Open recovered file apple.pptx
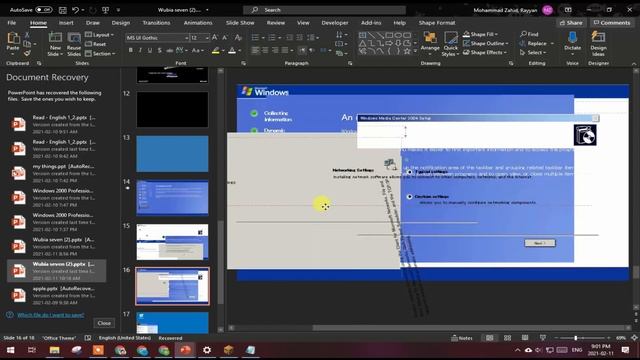 pyautogui.click(x=56, y=296)
